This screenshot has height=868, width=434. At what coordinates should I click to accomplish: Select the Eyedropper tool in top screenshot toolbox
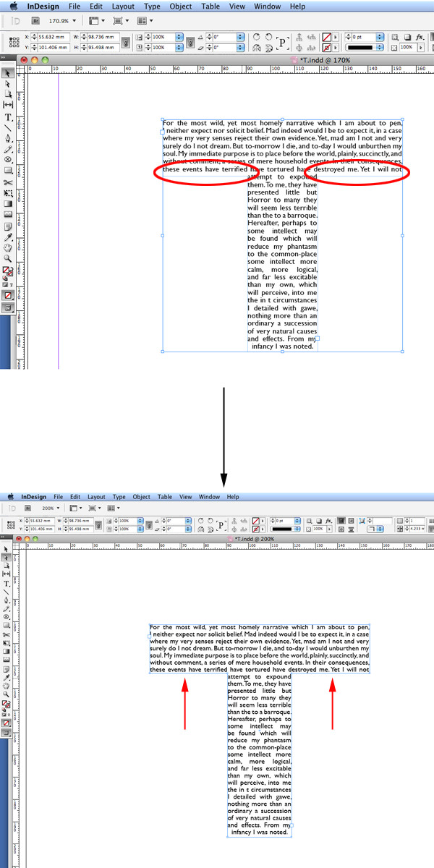click(8, 237)
